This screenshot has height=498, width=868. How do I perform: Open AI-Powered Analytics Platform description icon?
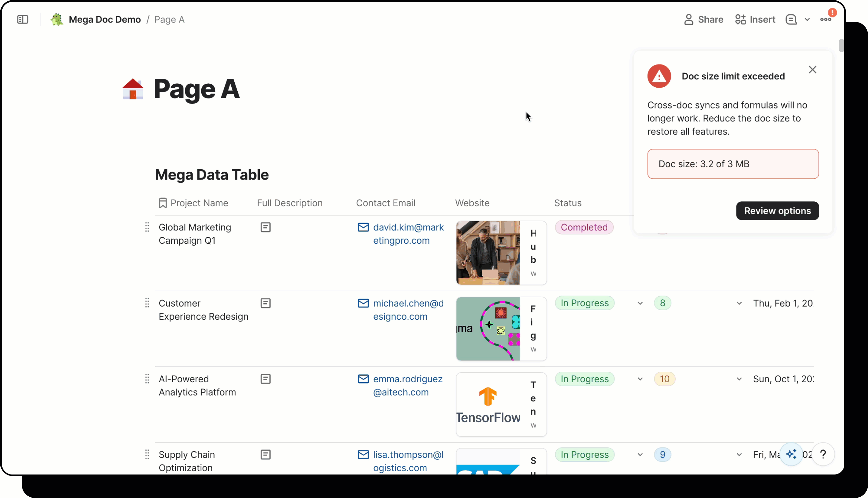[x=265, y=379]
